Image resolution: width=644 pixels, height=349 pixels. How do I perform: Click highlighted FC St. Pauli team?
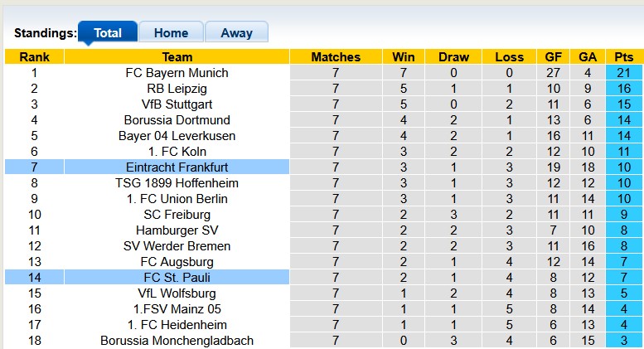[177, 278]
